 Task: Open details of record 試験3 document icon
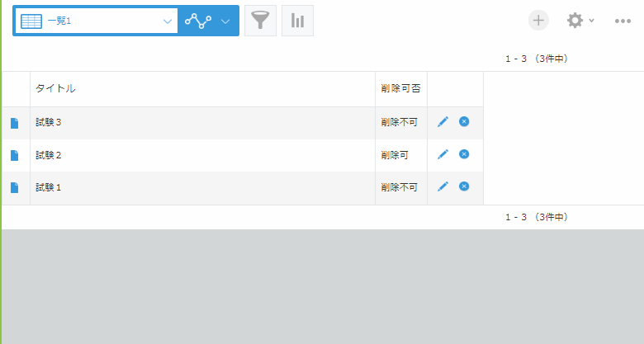click(x=14, y=123)
